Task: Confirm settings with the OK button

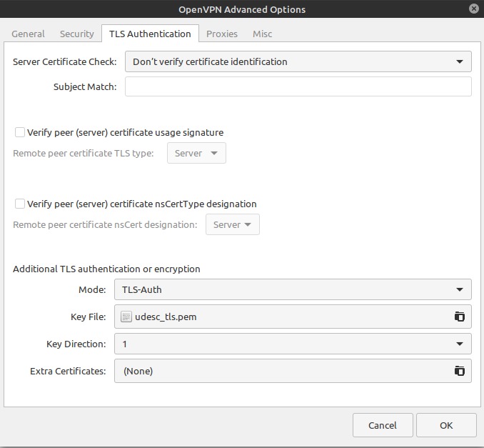Action: coord(446,425)
